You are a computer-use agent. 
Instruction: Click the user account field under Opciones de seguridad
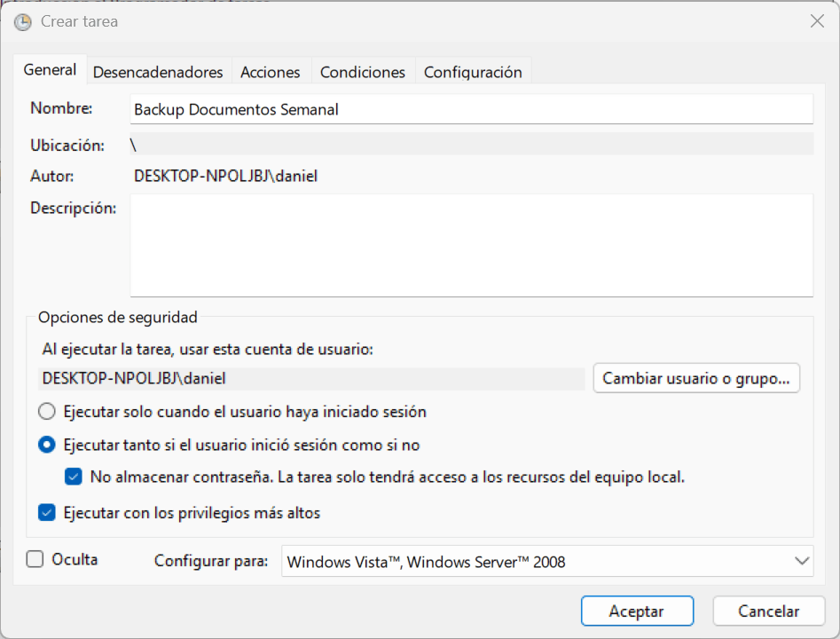point(312,378)
